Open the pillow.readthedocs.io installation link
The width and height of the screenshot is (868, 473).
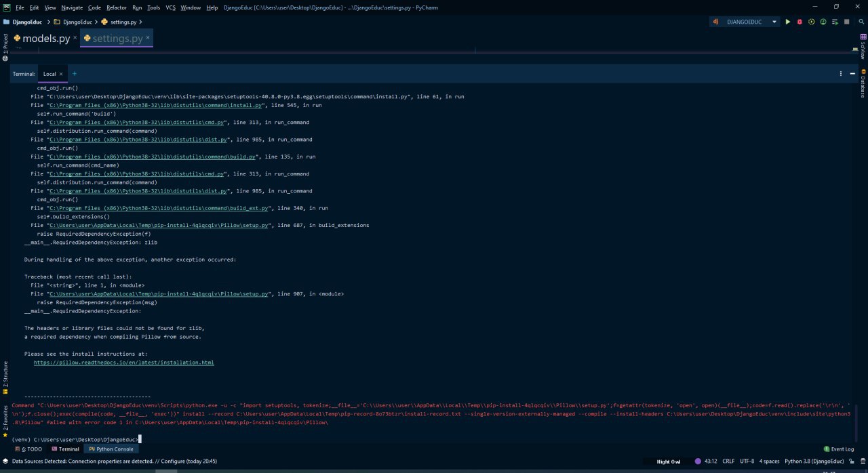(124, 363)
